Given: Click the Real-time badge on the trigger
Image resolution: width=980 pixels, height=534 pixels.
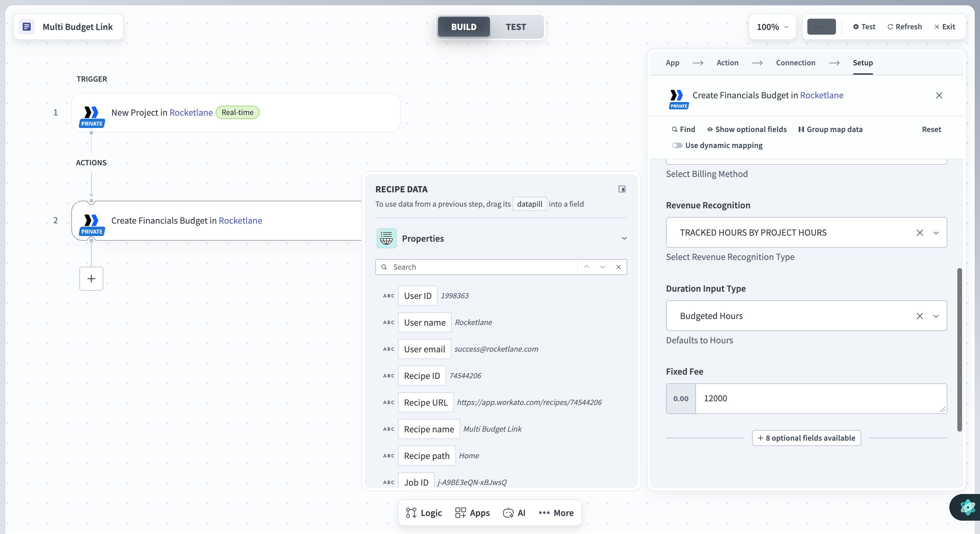Looking at the screenshot, I should (x=237, y=112).
